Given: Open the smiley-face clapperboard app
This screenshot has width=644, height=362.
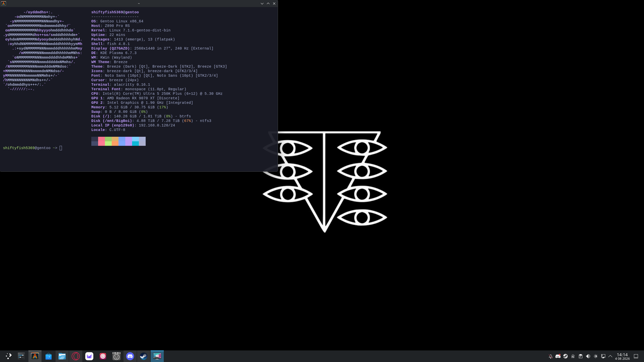Looking at the screenshot, I should pos(116,356).
